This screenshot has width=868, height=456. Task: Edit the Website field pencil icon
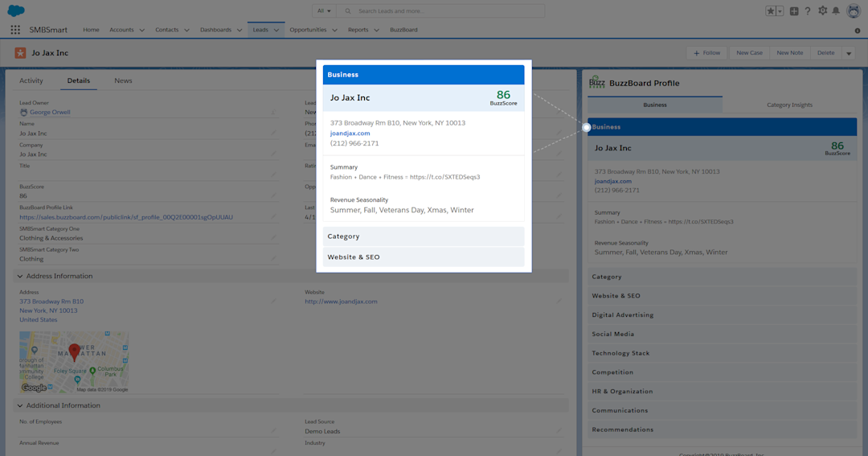(x=559, y=302)
